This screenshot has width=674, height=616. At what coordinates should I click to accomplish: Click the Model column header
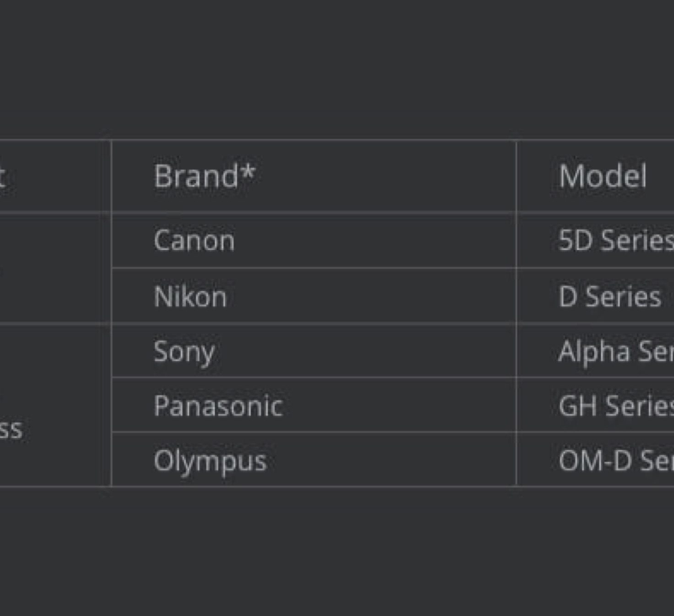(x=603, y=176)
